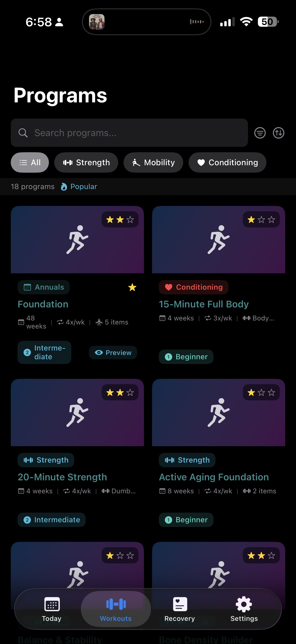Unfavorite Foundation by tapping its yellow star
Viewport: 296px width, 644px height.
click(x=132, y=287)
